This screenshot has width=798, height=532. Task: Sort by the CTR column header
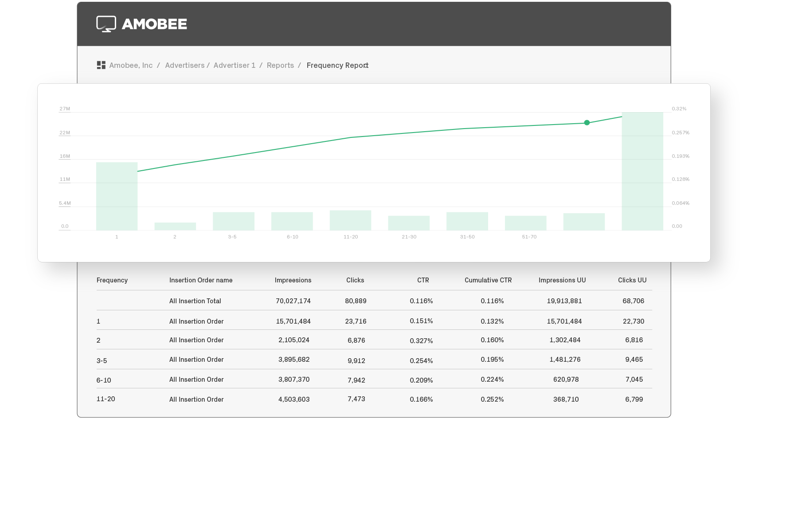click(x=423, y=280)
